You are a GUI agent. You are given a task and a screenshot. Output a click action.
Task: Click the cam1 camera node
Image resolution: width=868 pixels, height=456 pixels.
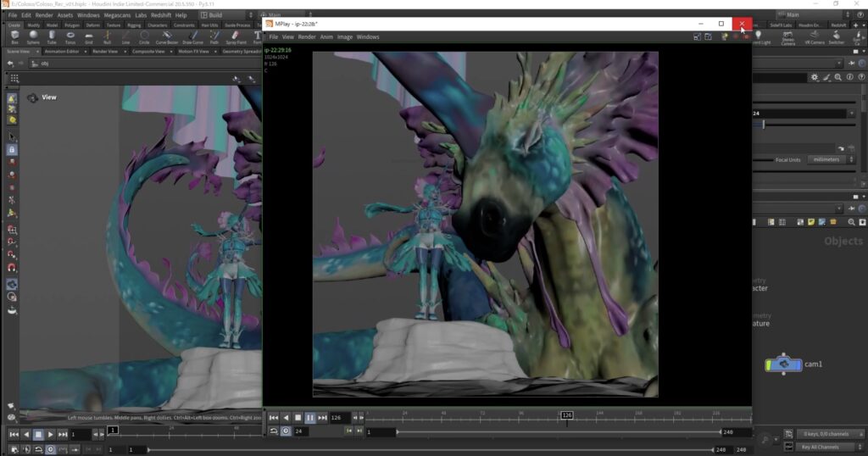click(784, 364)
